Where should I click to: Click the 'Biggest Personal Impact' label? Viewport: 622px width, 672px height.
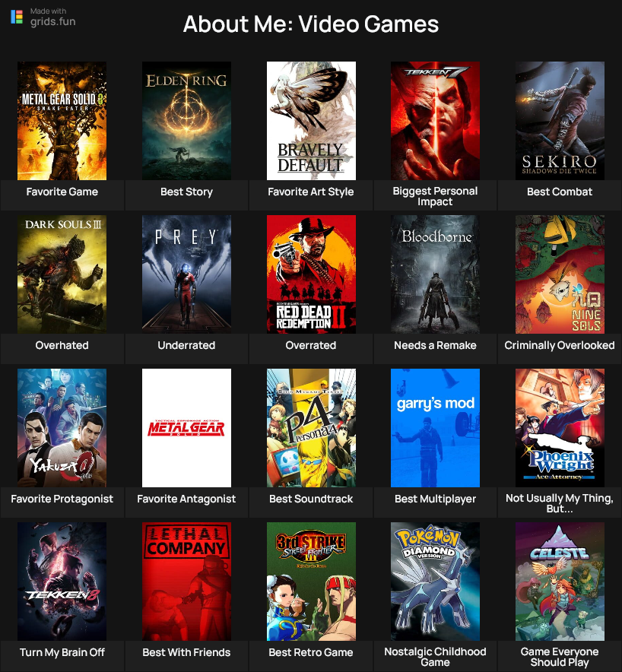[x=435, y=196]
